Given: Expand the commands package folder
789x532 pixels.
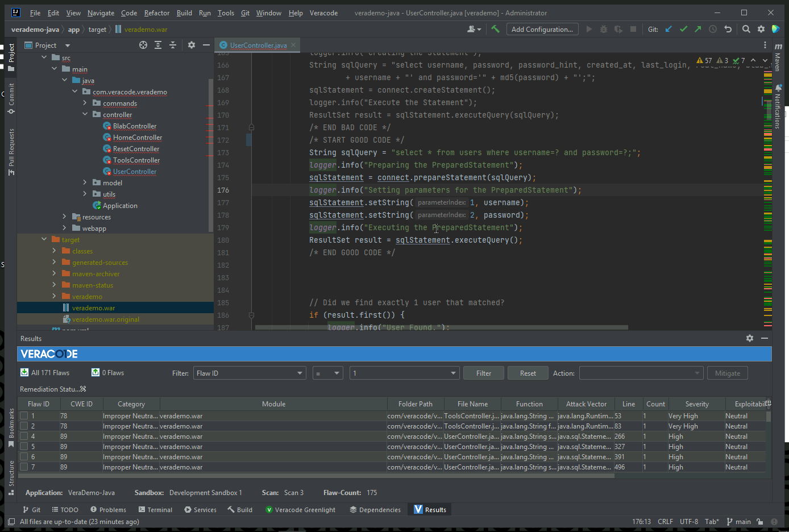Looking at the screenshot, I should (x=85, y=103).
